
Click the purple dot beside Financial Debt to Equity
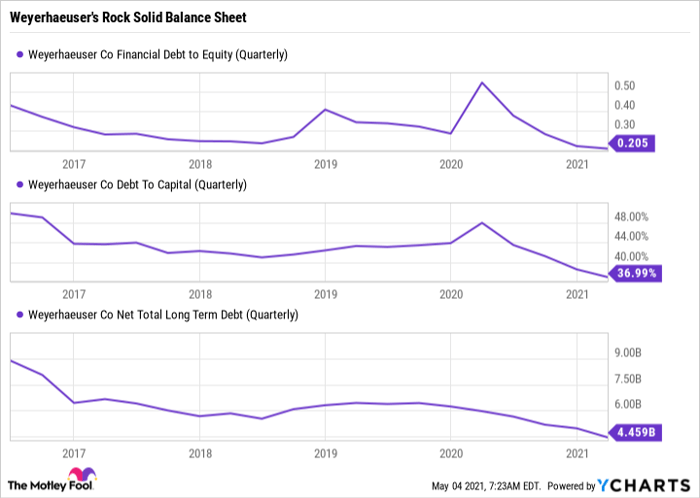tap(21, 54)
